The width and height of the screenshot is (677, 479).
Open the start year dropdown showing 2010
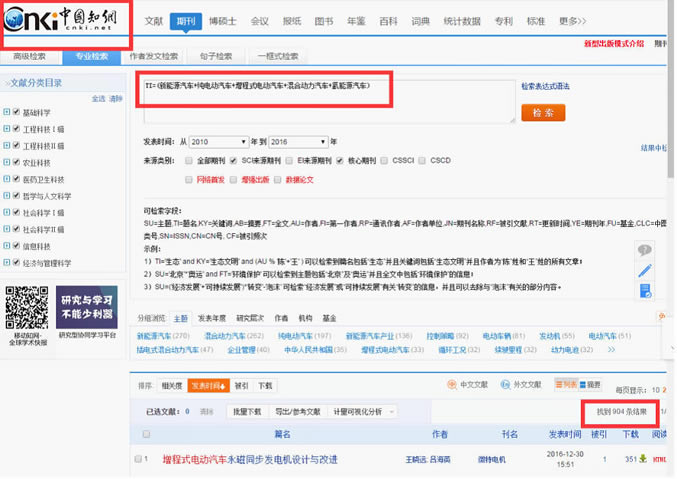point(210,142)
